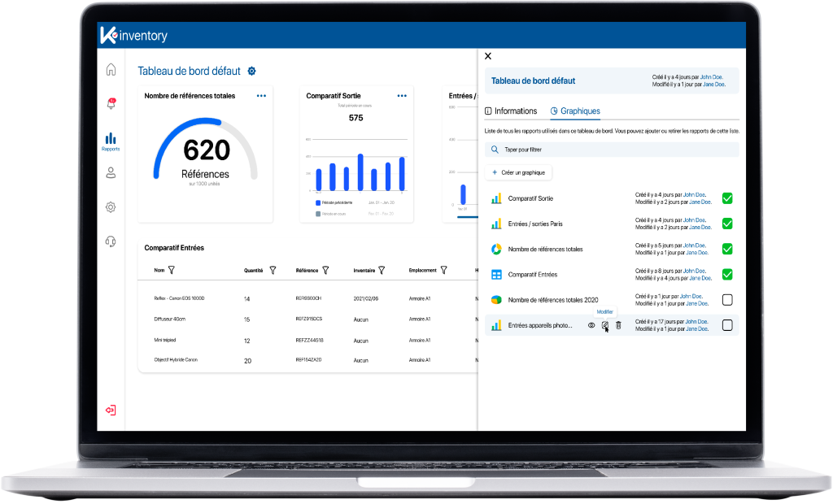Click the Entrées / sorties Paris chart icon
Viewport: 833px width, 504px height.
point(496,224)
